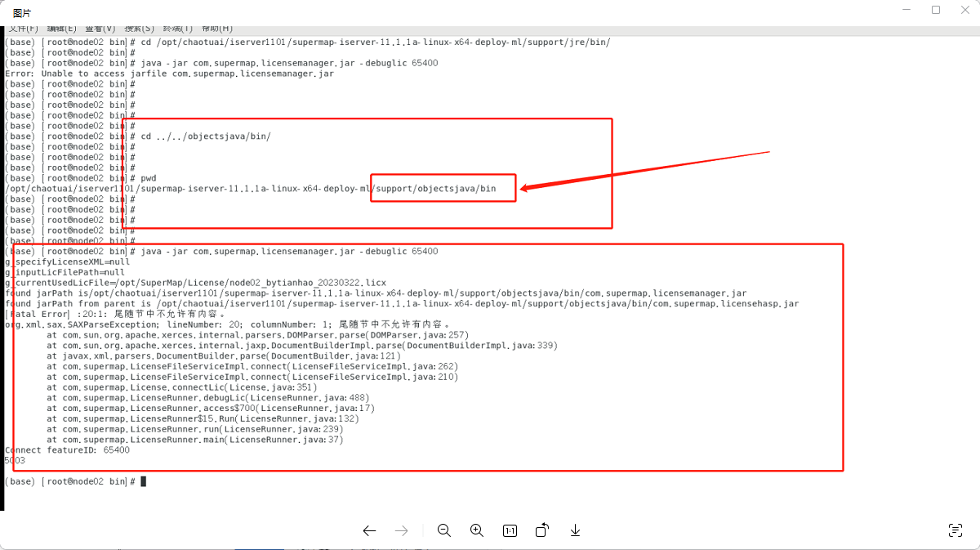The image size is (980, 550).
Task: Click the '[Fatal Error] :20:1:' line
Action: pyautogui.click(x=115, y=315)
